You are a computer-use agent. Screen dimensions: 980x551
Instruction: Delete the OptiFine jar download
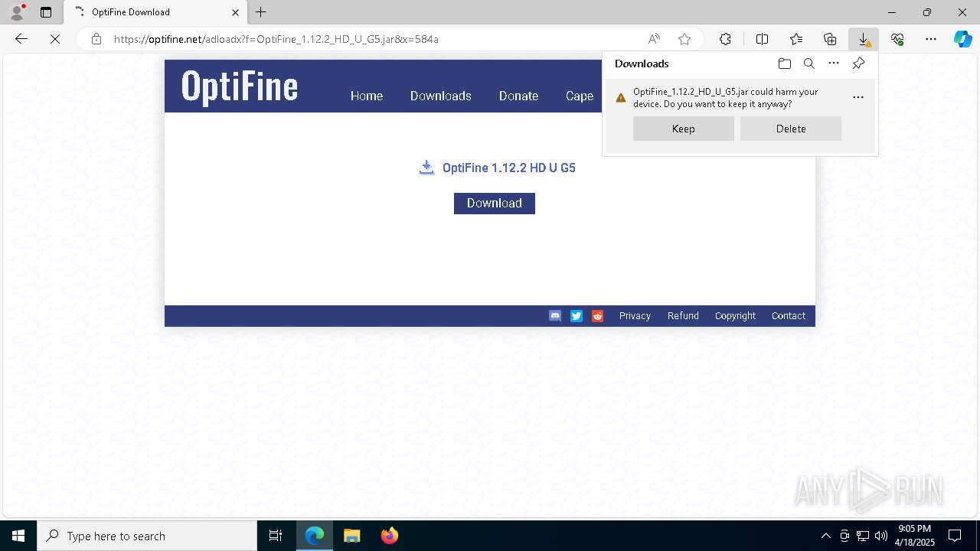pos(791,129)
